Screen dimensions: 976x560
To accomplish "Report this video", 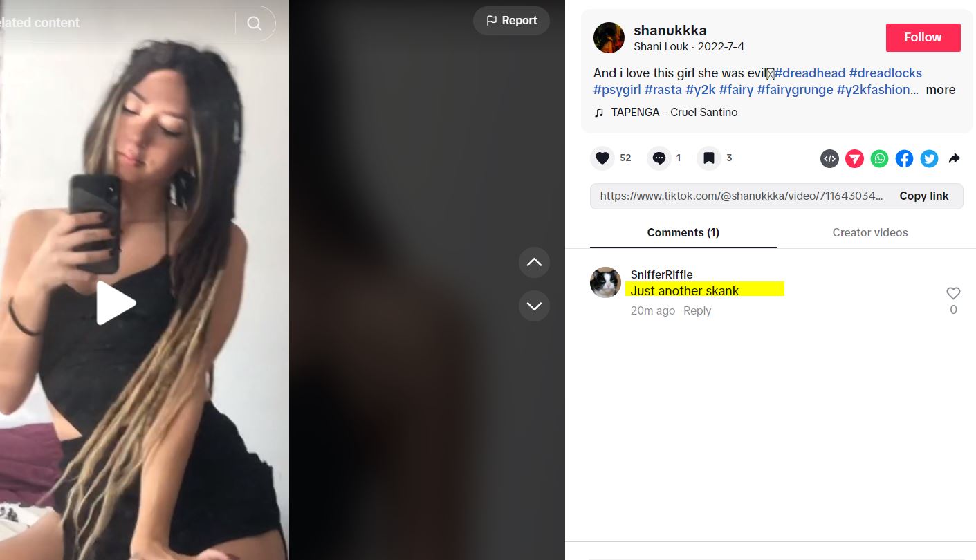I will [511, 21].
